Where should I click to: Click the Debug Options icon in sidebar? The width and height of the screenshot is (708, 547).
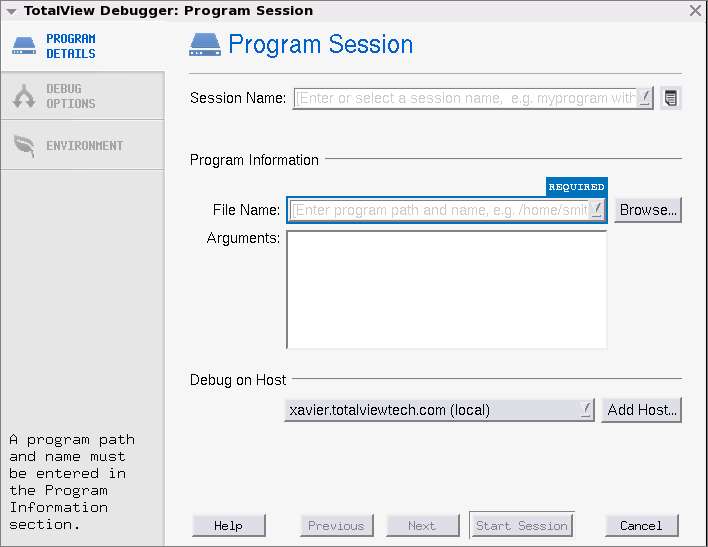pos(23,96)
